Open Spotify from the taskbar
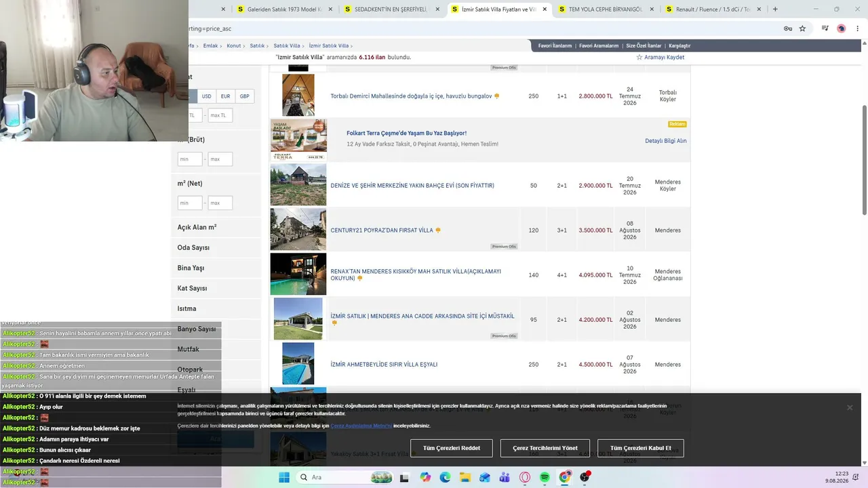This screenshot has width=868, height=488. [x=545, y=477]
